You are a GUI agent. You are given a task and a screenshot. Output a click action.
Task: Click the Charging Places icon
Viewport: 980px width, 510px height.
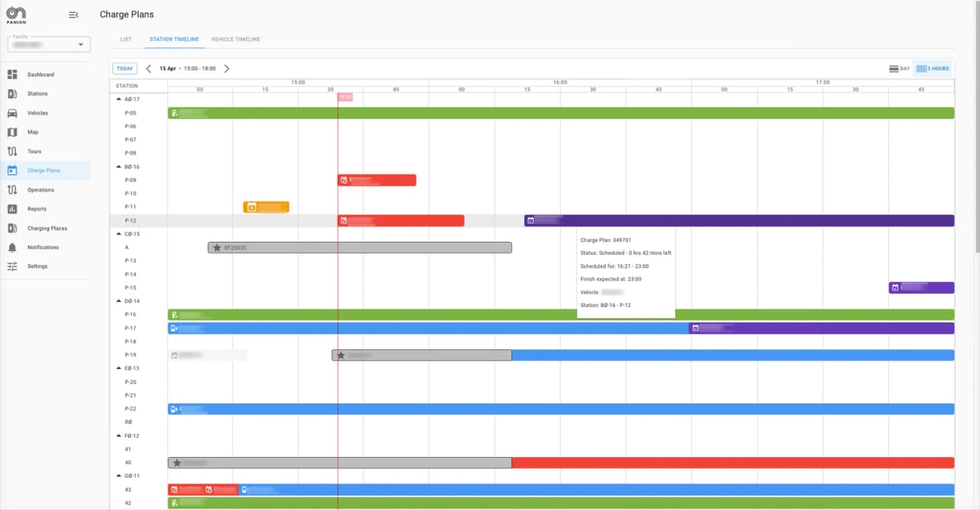tap(12, 227)
